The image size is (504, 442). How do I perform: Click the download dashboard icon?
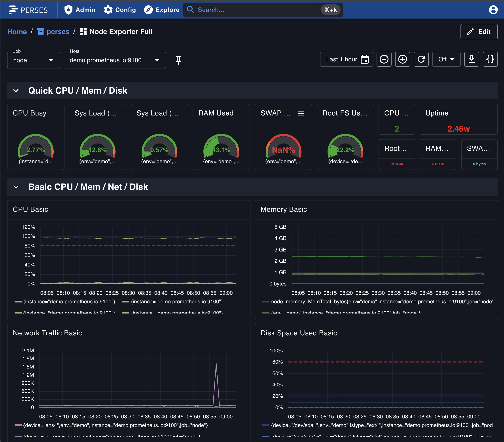471,59
